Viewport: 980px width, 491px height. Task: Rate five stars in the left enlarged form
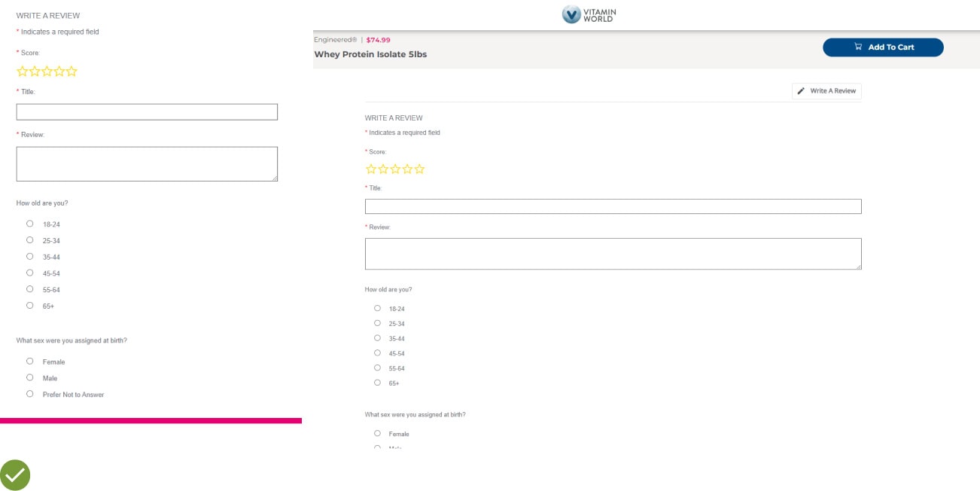72,72
